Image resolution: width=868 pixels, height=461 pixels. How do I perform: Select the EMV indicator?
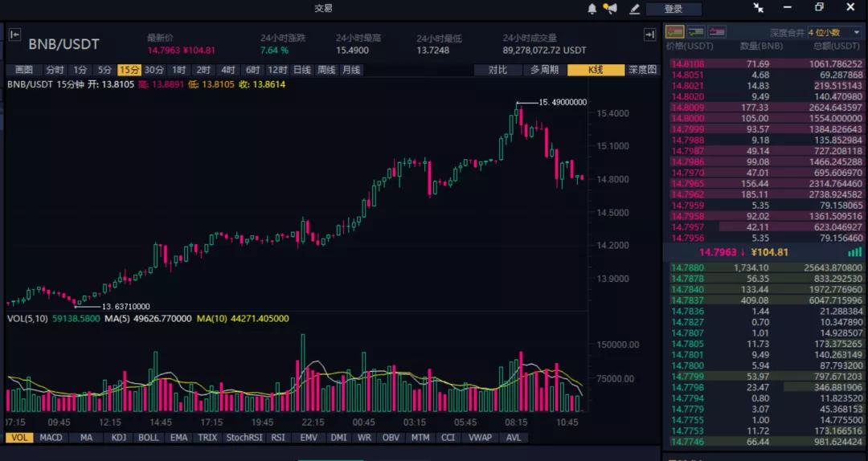point(309,438)
